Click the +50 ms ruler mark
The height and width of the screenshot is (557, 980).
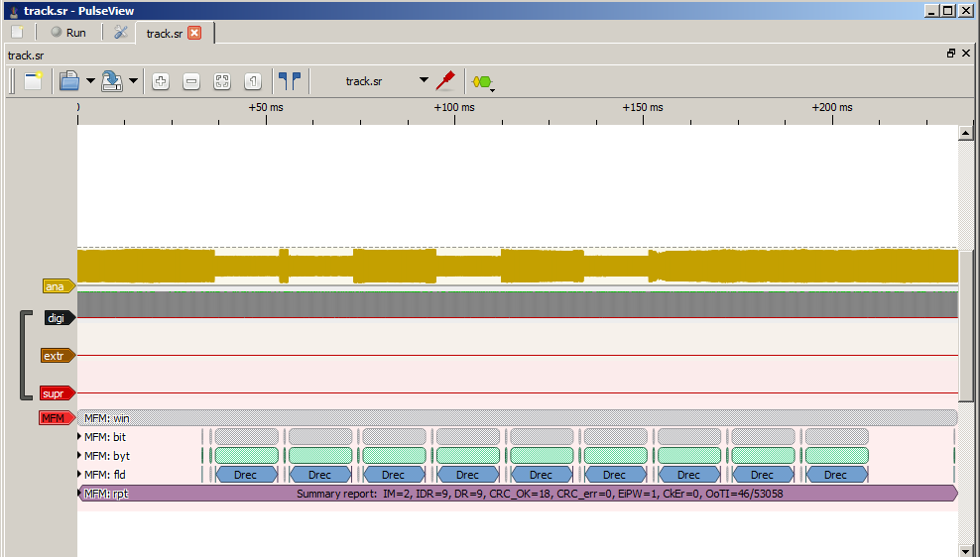[x=266, y=107]
